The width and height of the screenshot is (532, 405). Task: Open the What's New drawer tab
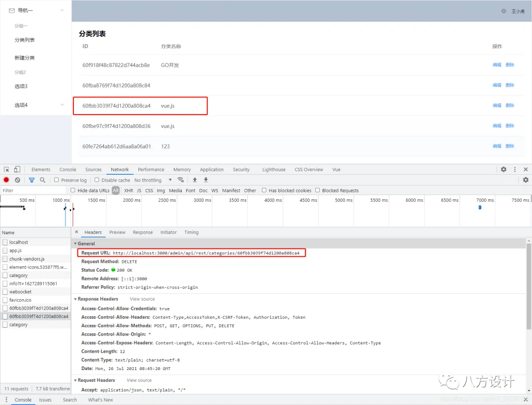pyautogui.click(x=100, y=400)
